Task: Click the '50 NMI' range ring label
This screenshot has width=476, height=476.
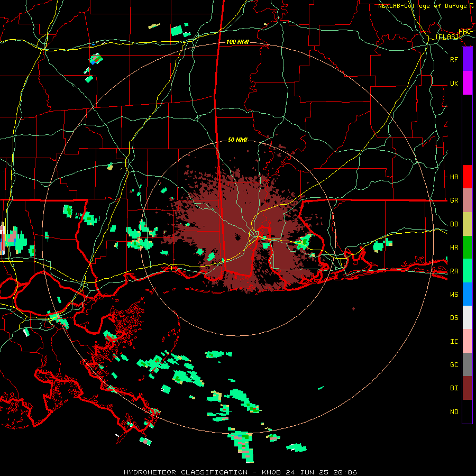Action: tap(237, 140)
